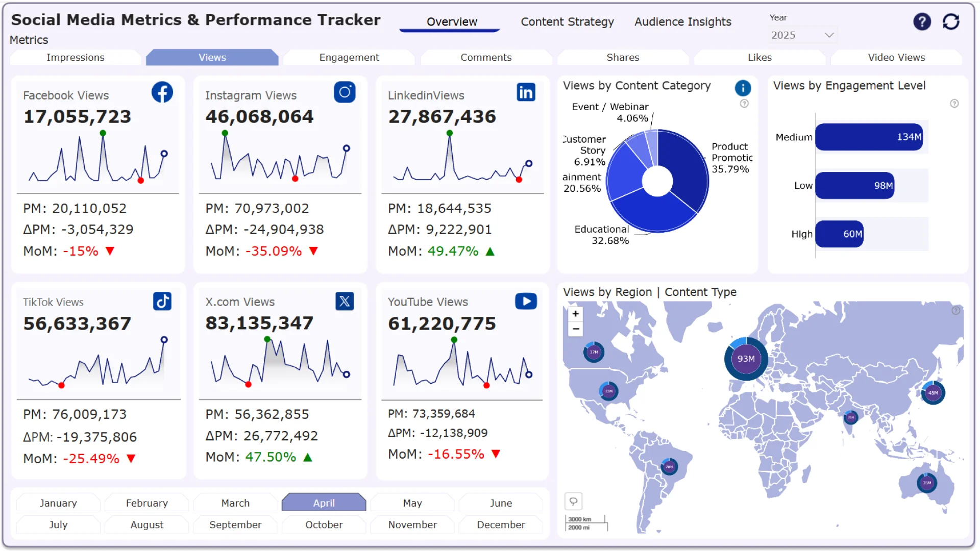The height and width of the screenshot is (551, 980).
Task: Click the TikTok logo icon
Action: pyautogui.click(x=162, y=301)
